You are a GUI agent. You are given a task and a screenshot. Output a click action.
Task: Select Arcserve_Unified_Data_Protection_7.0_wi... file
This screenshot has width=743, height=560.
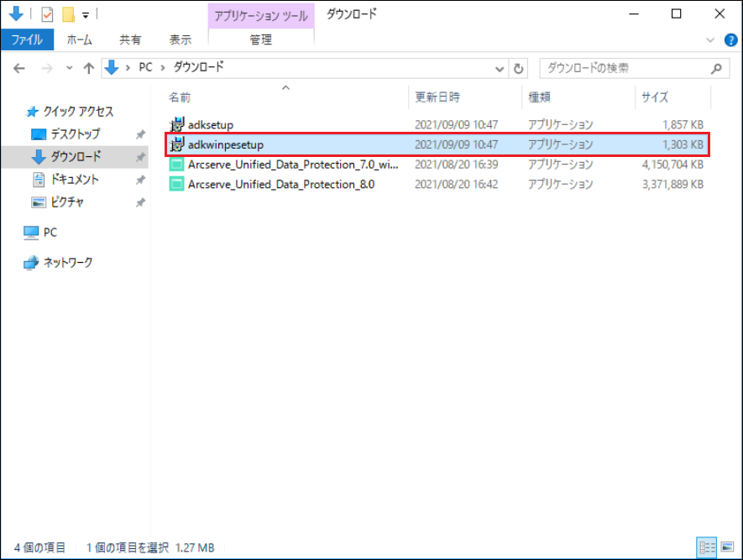pyautogui.click(x=293, y=165)
